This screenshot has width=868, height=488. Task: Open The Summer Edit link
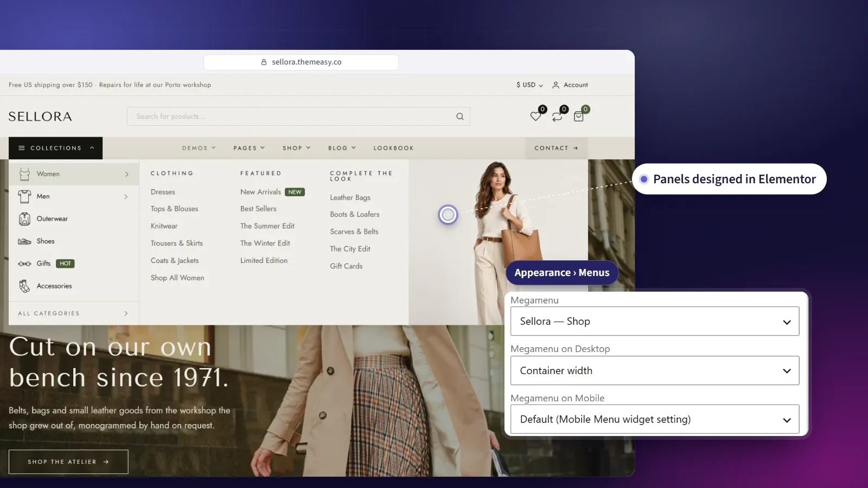[x=267, y=226]
